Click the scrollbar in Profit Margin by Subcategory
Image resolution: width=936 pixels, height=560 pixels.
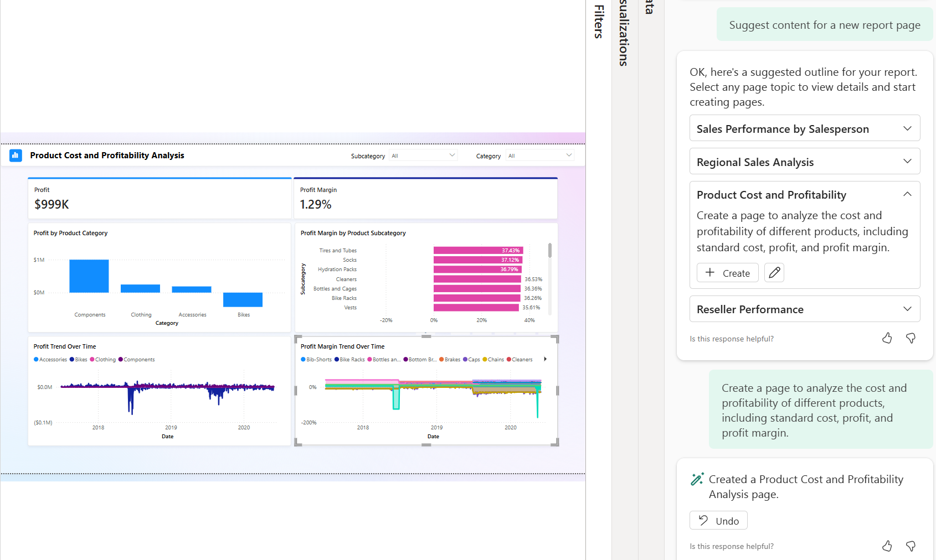(x=550, y=251)
